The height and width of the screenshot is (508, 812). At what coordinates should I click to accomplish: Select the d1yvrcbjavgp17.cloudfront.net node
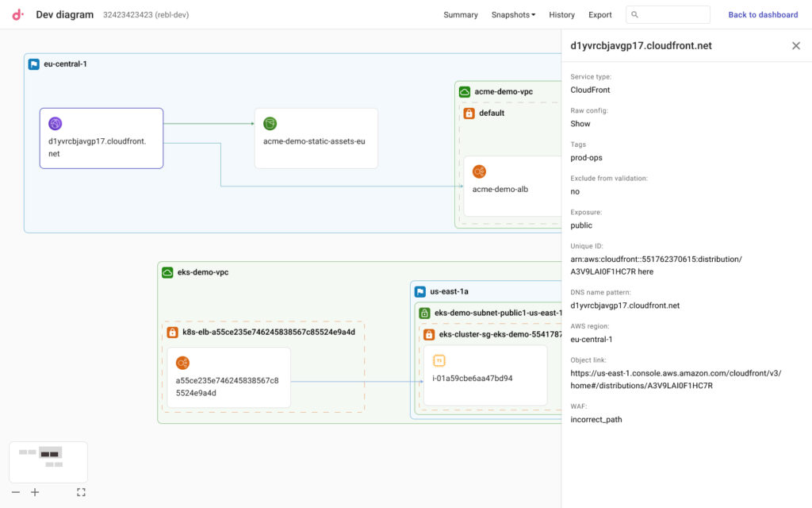(x=101, y=138)
